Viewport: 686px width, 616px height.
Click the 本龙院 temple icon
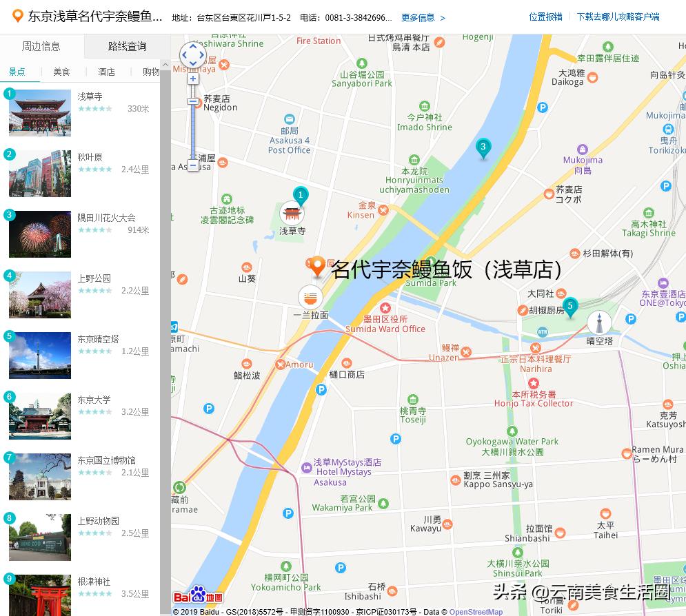click(414, 160)
